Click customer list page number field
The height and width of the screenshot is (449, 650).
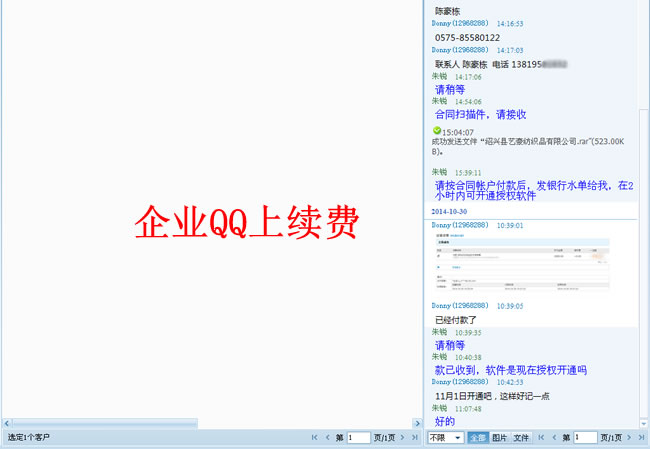[x=359, y=437]
